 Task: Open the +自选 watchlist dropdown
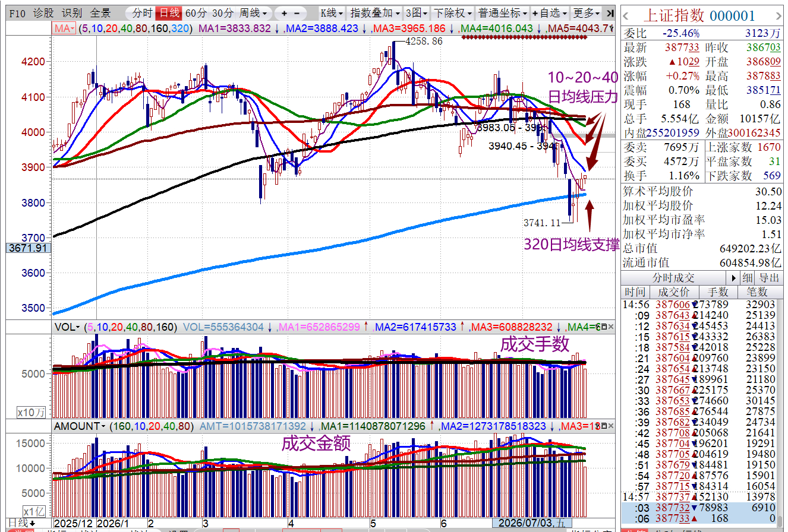[550, 12]
